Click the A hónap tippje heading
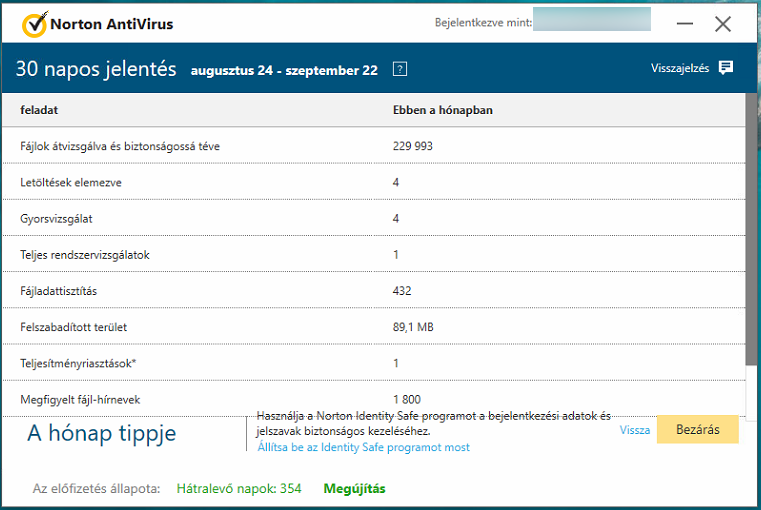The image size is (761, 510). [x=101, y=433]
